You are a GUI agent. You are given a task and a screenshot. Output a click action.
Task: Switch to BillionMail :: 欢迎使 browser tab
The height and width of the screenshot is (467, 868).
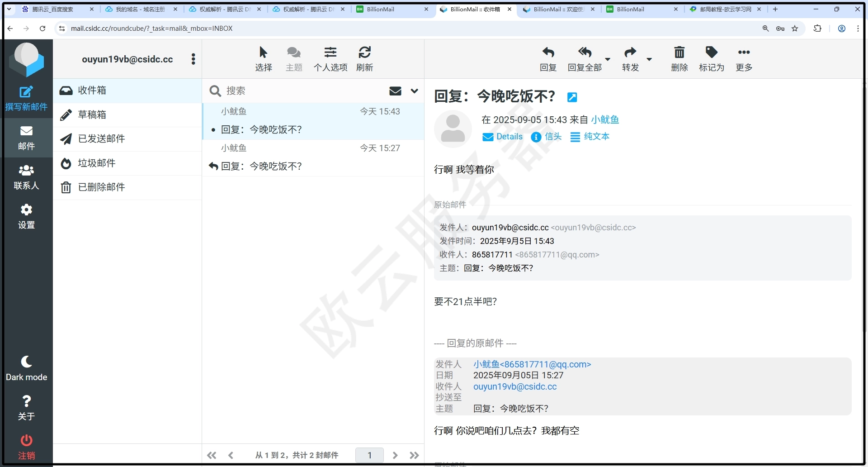[559, 9]
